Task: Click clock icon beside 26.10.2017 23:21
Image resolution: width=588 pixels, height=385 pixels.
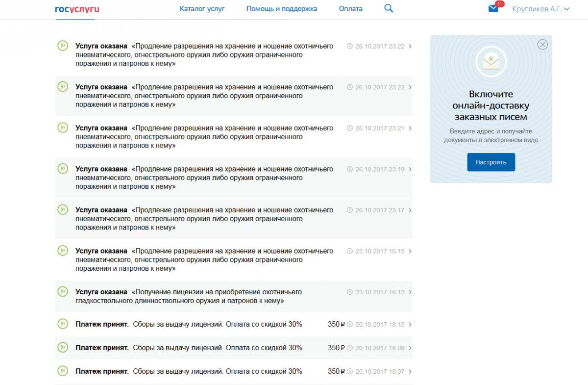Action: click(x=350, y=128)
